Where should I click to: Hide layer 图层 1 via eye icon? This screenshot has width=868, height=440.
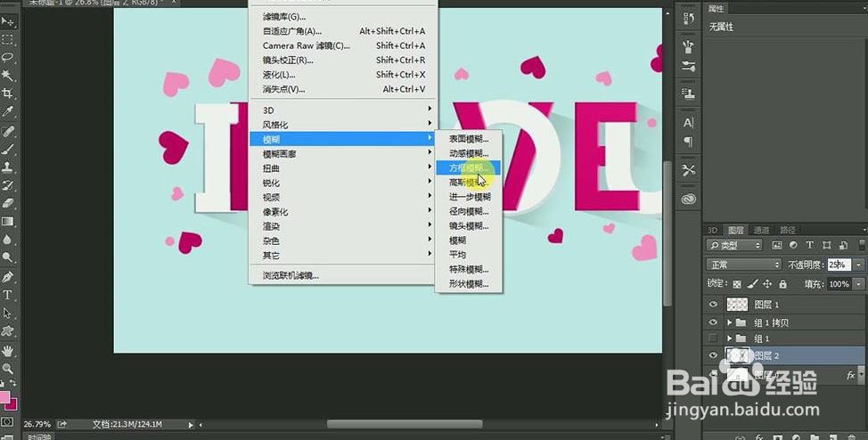pos(713,304)
